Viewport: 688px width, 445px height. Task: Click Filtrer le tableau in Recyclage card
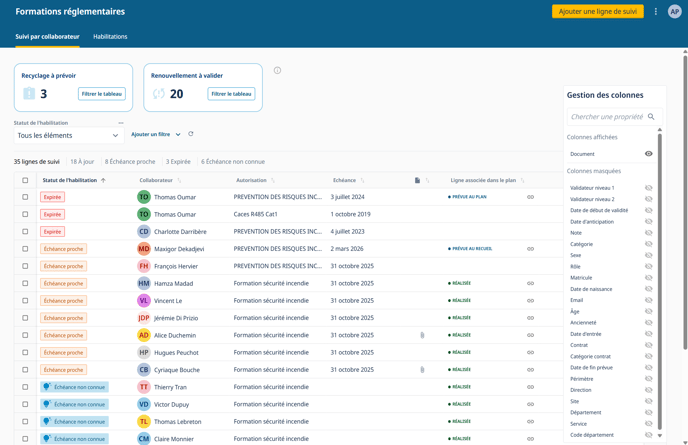pos(101,94)
